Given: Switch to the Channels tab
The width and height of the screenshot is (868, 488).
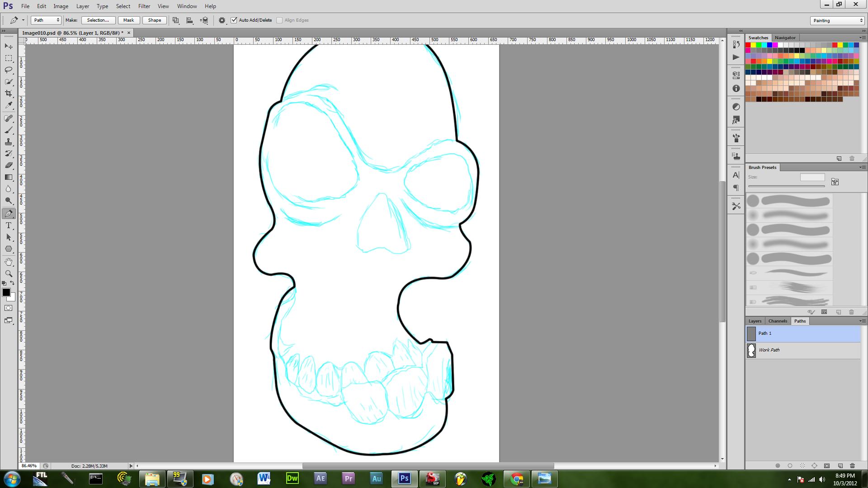Looking at the screenshot, I should (778, 321).
